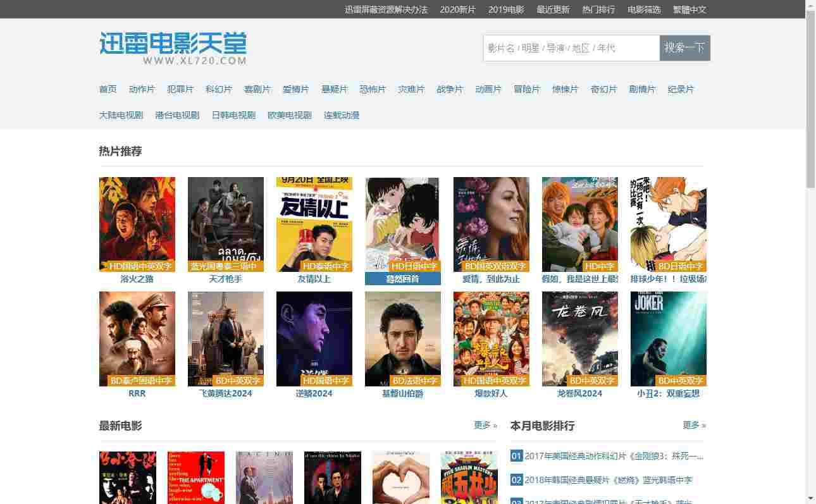Image resolution: width=816 pixels, height=504 pixels.
Task: Click the 浴火之路 title link
Action: click(x=137, y=279)
